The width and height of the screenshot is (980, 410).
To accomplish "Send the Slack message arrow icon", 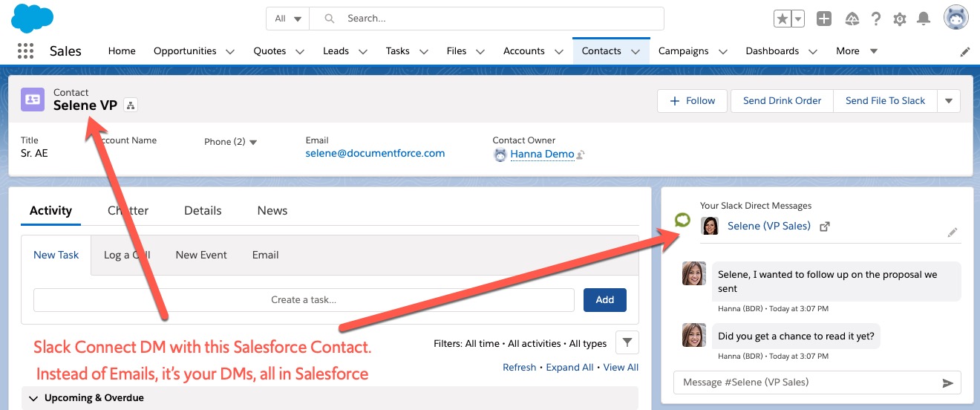I will [x=948, y=383].
